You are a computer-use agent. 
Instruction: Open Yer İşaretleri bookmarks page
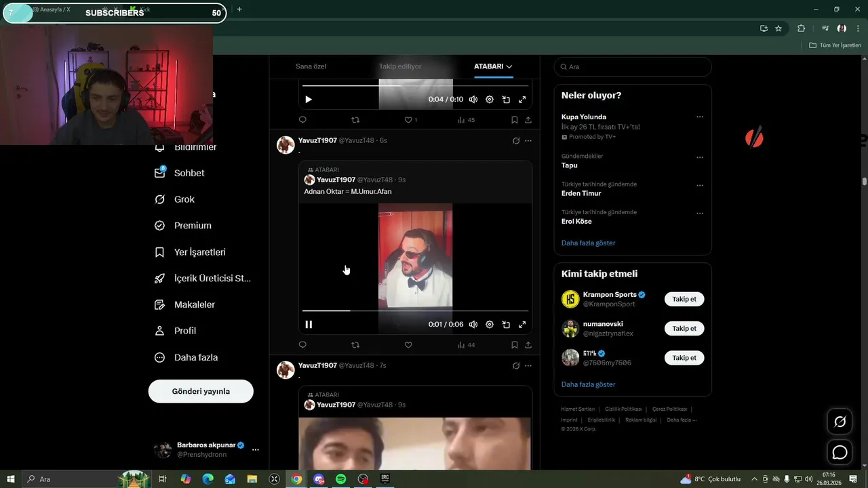click(x=190, y=252)
